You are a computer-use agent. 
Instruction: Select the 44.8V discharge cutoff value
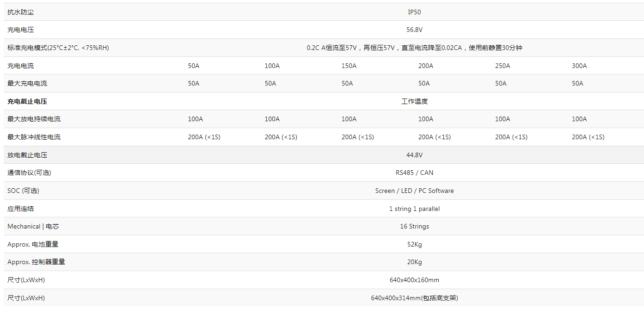click(x=414, y=155)
